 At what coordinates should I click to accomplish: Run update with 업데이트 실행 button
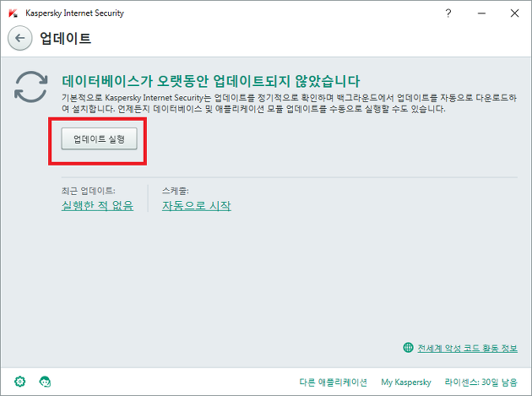pos(99,138)
